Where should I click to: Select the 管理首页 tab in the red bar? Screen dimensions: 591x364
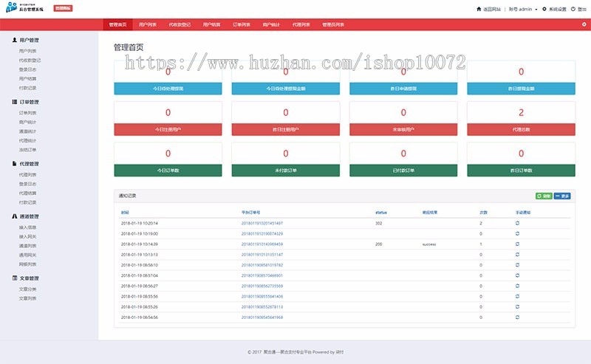point(117,24)
